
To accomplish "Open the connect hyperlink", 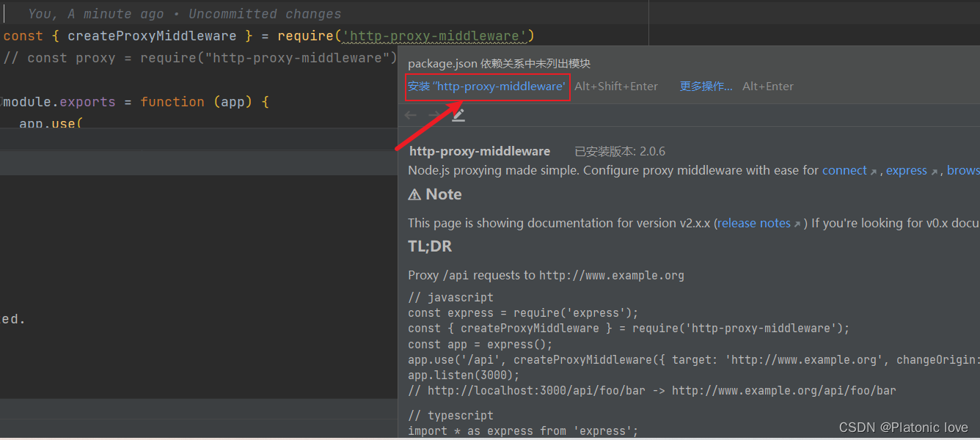I will [844, 169].
